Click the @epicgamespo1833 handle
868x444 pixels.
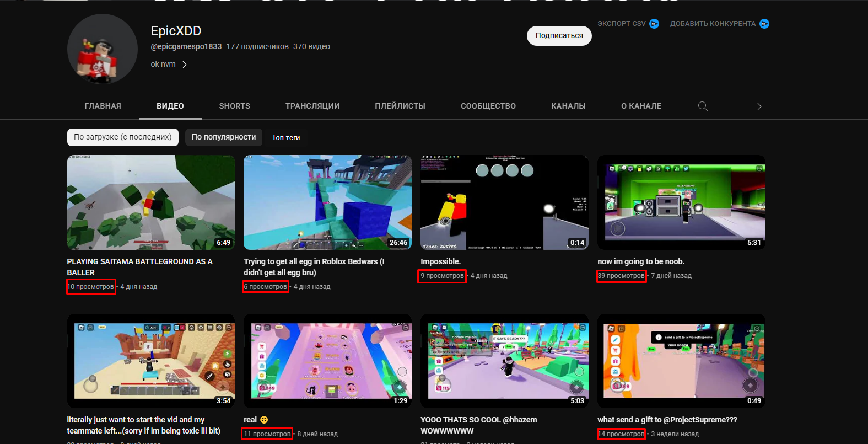pyautogui.click(x=186, y=46)
